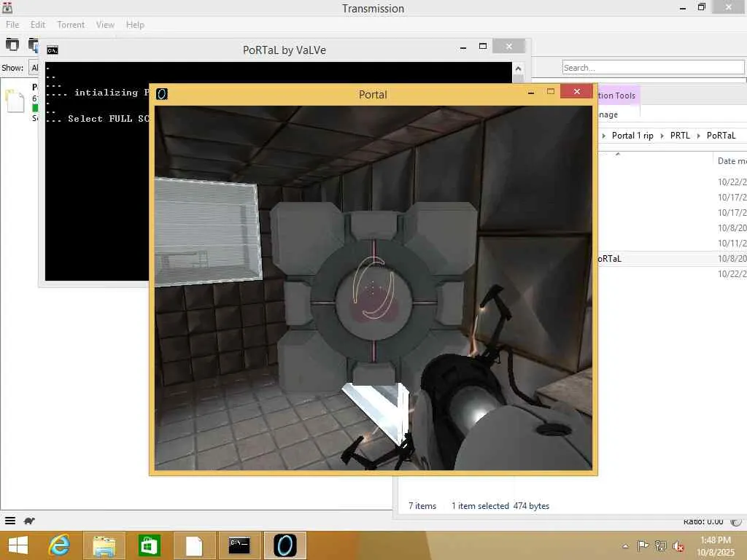Switch to the Portal taskbar icon

pos(285,545)
